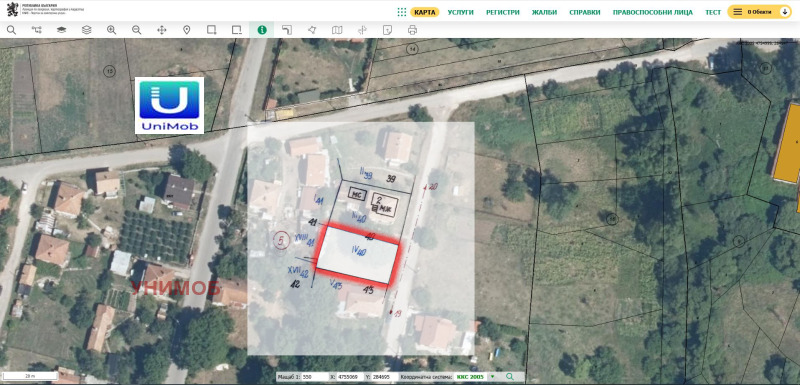Viewport: 800px width, 385px height.
Task: Click the X coordinate input field
Action: click(x=350, y=377)
